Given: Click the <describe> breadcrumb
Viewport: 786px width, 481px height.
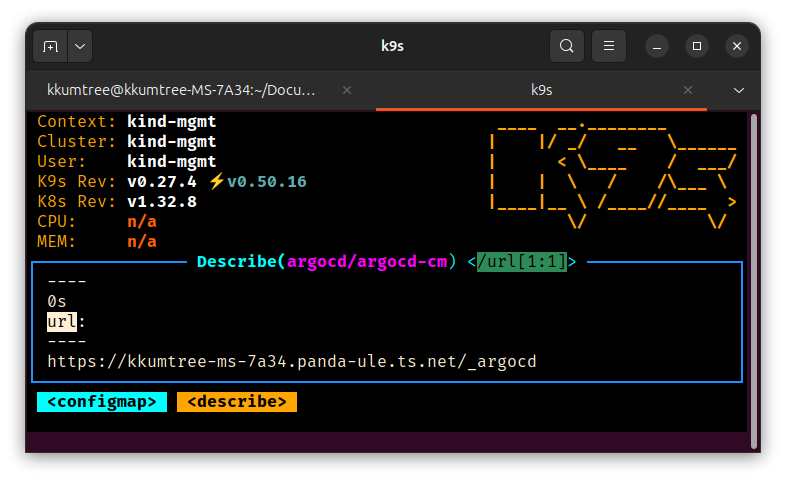Looking at the screenshot, I should coord(237,402).
